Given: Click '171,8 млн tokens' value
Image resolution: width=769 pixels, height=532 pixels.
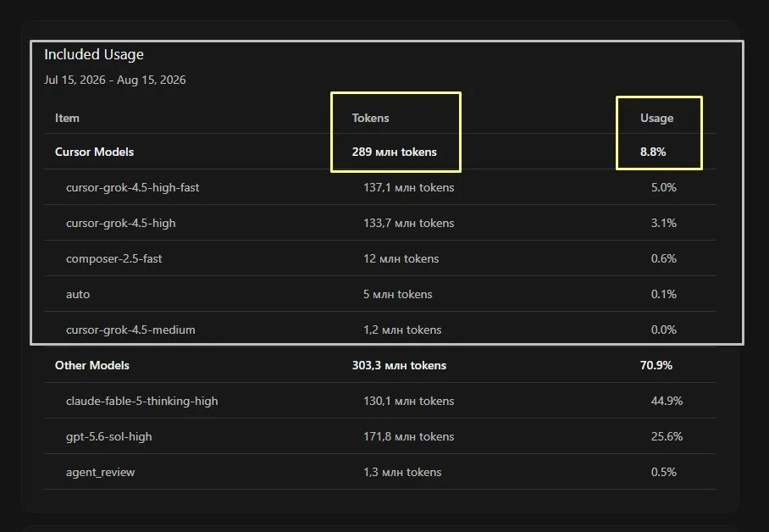Looking at the screenshot, I should [x=408, y=436].
